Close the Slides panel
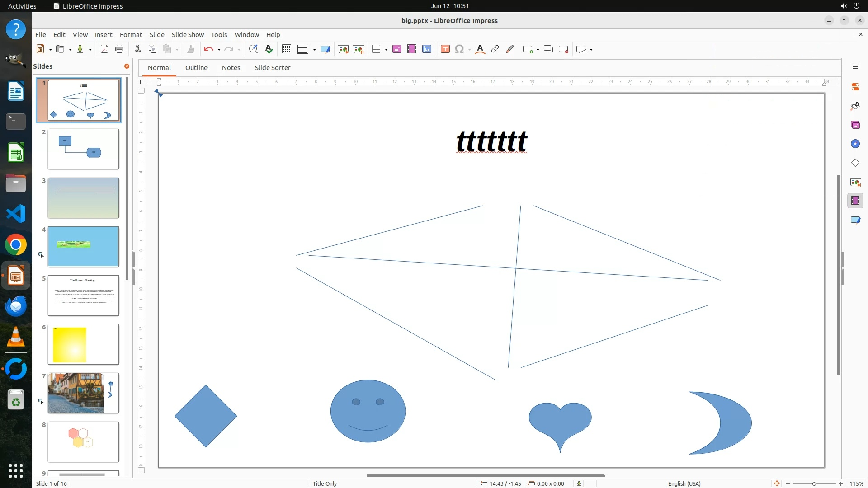868x488 pixels. tap(127, 66)
